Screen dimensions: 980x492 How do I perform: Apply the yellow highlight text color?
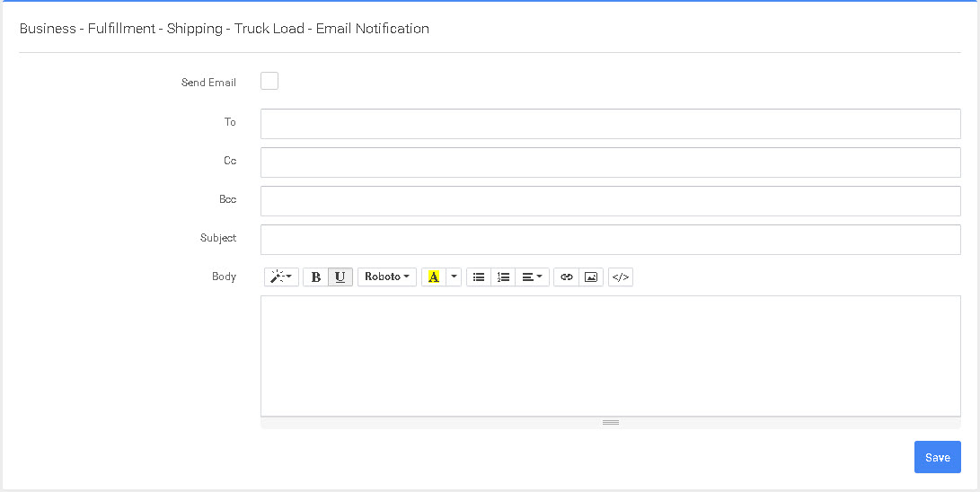434,277
